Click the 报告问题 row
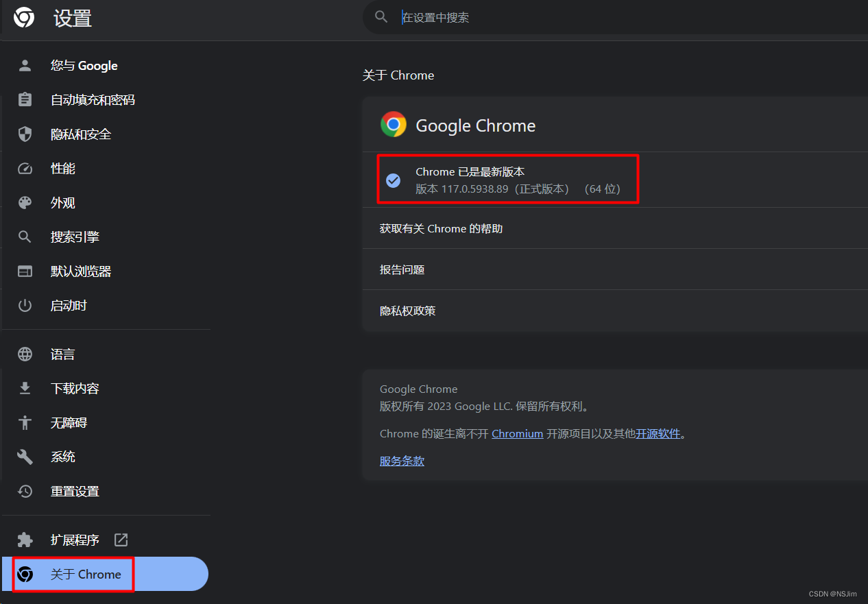Screen dimensions: 868x604 615,269
